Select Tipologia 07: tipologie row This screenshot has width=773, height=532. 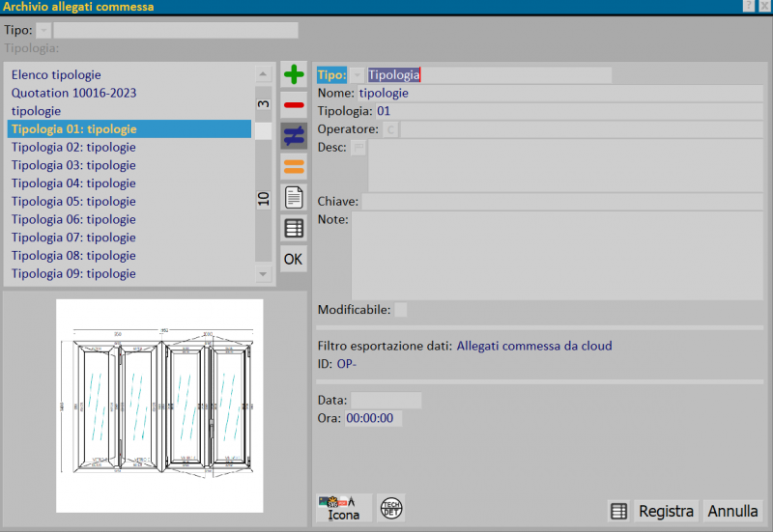coord(129,238)
